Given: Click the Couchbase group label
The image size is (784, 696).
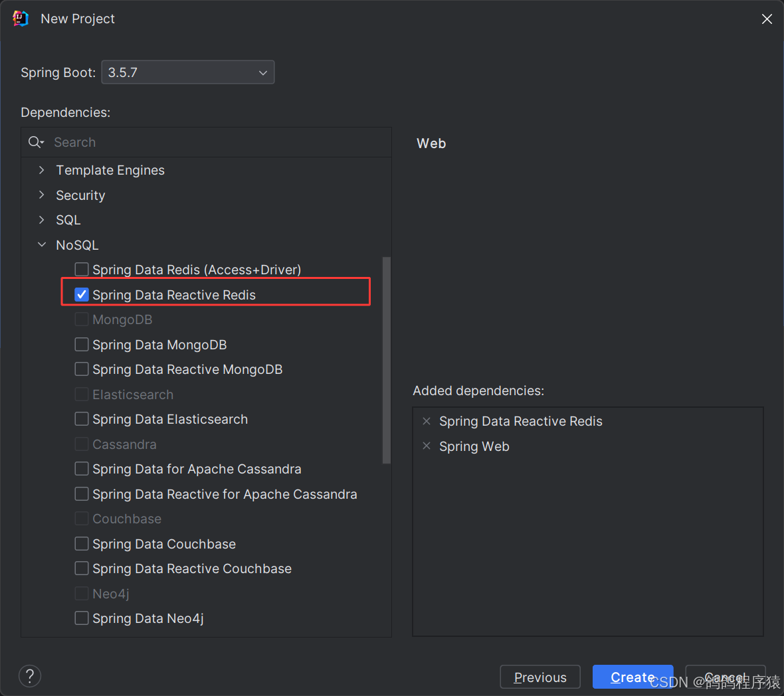Looking at the screenshot, I should 127,519.
